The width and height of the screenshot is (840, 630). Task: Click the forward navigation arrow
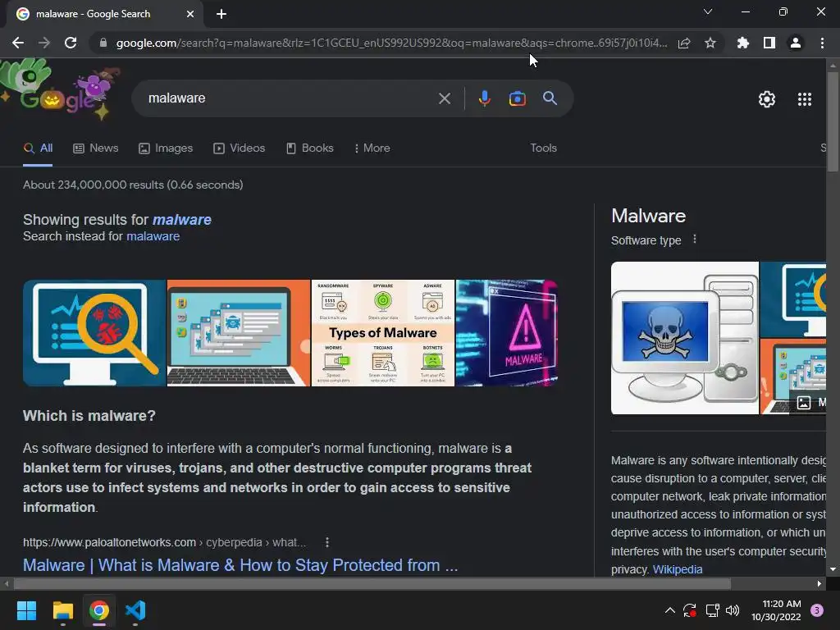(x=44, y=43)
